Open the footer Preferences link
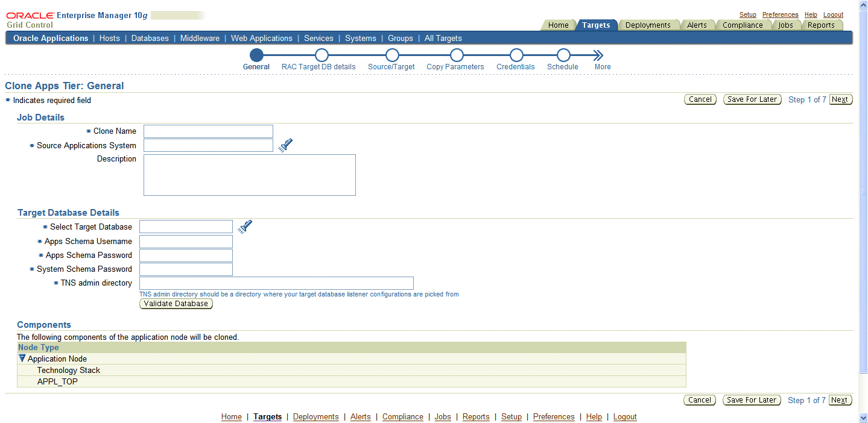868x423 pixels. coord(554,416)
